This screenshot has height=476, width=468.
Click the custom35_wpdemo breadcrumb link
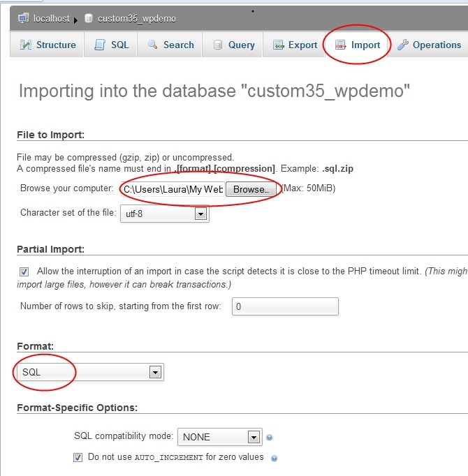coord(137,19)
